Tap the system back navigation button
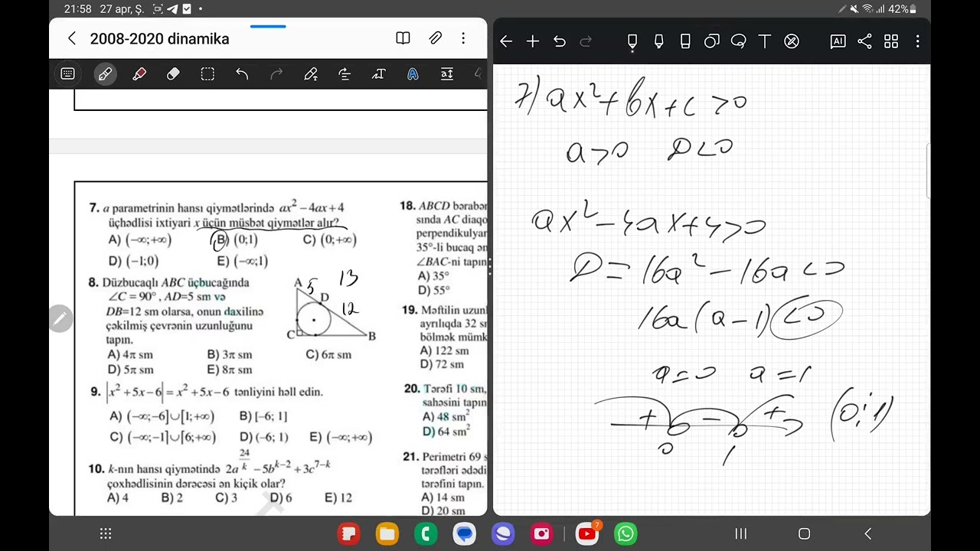 click(x=867, y=533)
